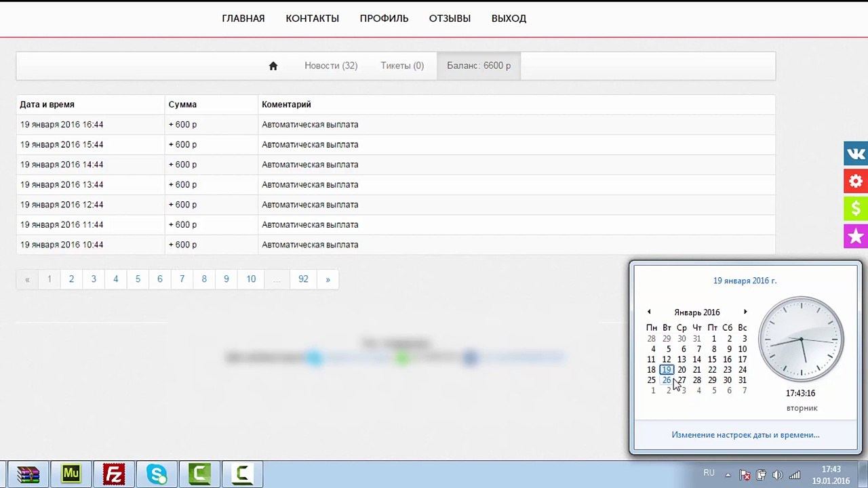
Task: Click next page » arrow
Action: point(328,279)
